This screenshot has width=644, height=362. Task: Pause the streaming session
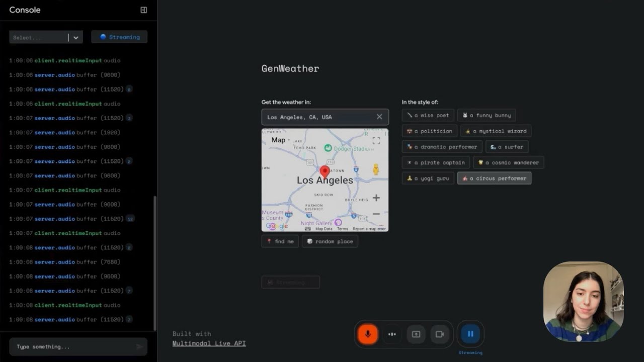(x=470, y=334)
